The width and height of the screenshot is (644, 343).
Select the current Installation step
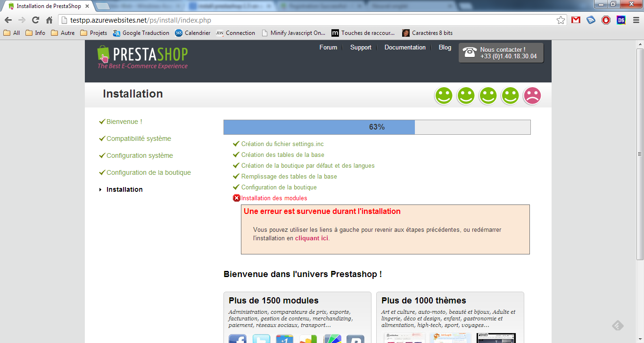click(x=124, y=189)
